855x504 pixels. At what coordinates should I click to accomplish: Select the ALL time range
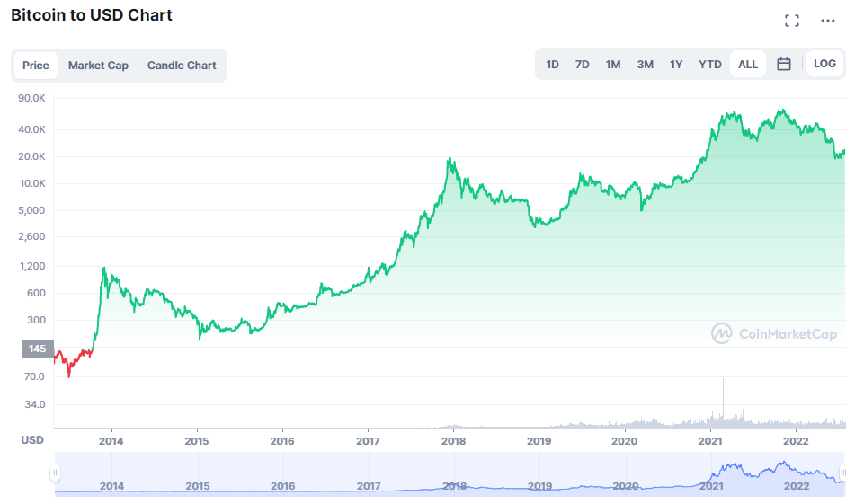click(748, 65)
